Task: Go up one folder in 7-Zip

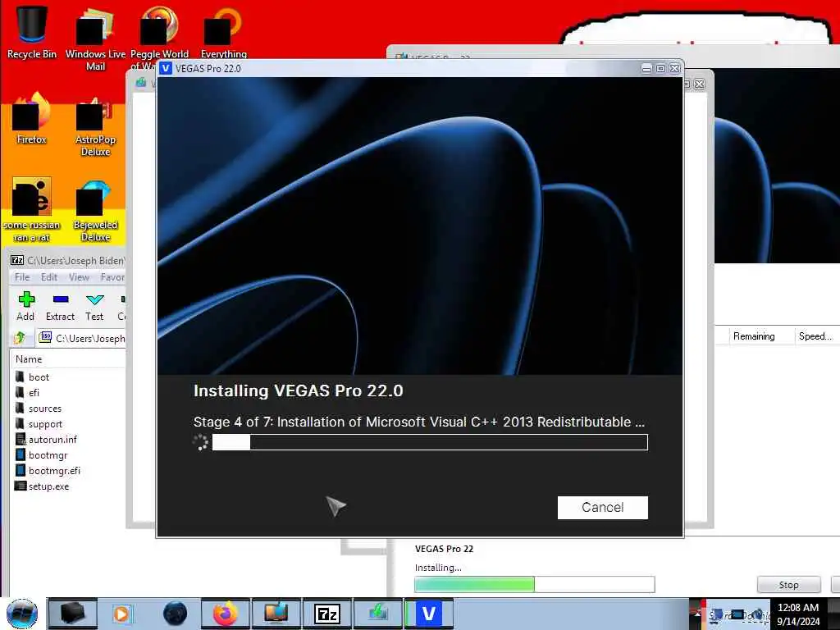Action: pyautogui.click(x=20, y=338)
